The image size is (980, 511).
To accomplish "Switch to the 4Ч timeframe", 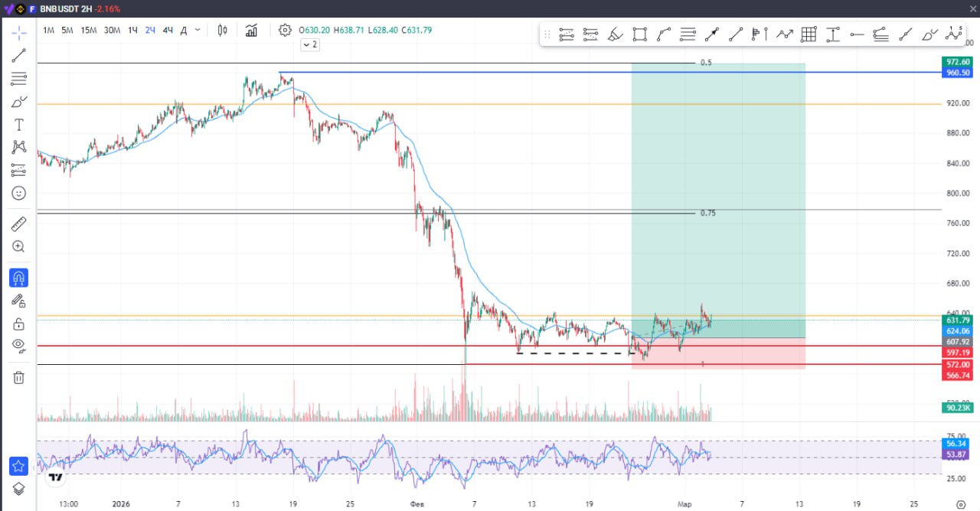I will pyautogui.click(x=168, y=31).
